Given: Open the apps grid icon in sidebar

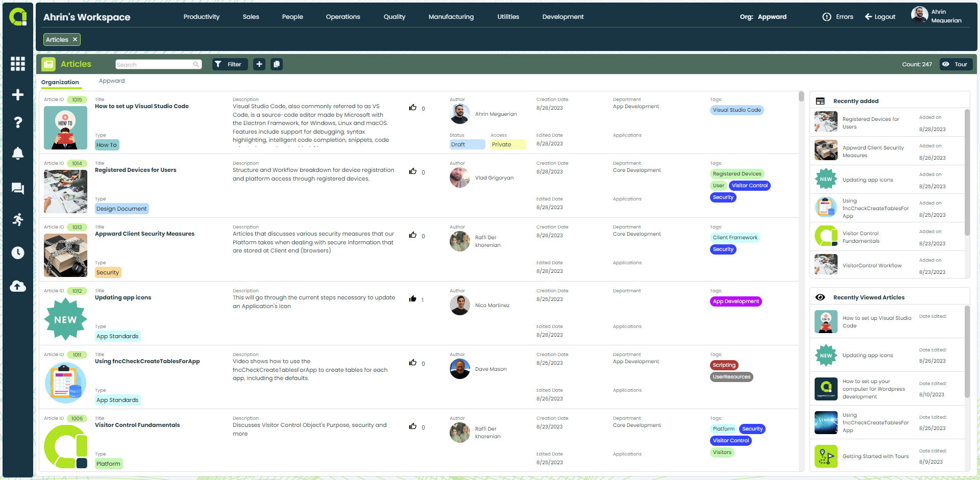Looking at the screenshot, I should (x=18, y=64).
